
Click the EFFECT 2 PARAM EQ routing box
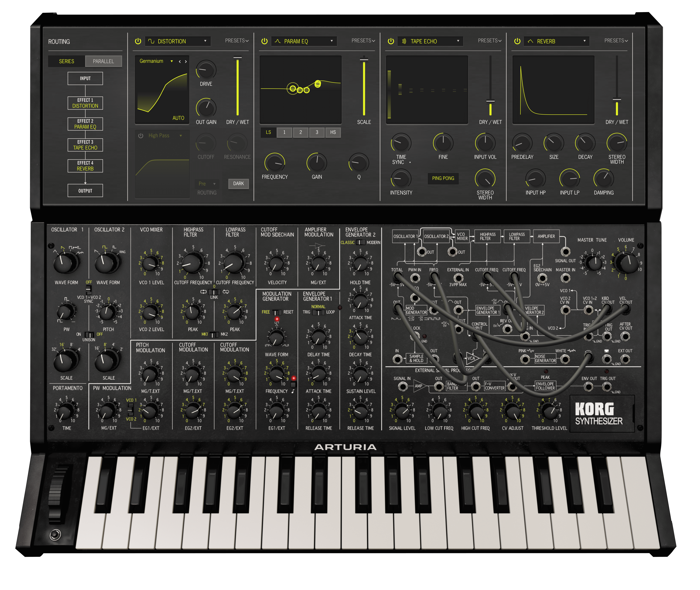click(85, 124)
